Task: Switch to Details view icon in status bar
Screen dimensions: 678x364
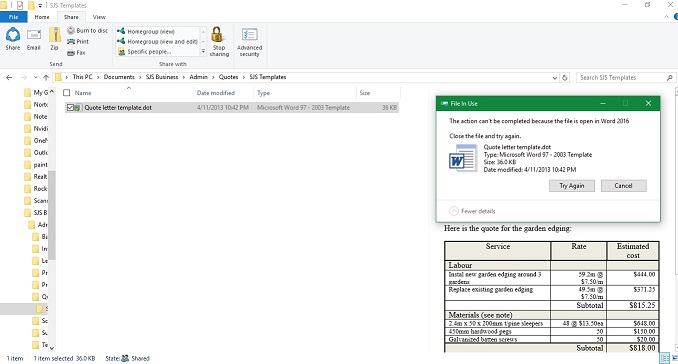Action: 664,358
